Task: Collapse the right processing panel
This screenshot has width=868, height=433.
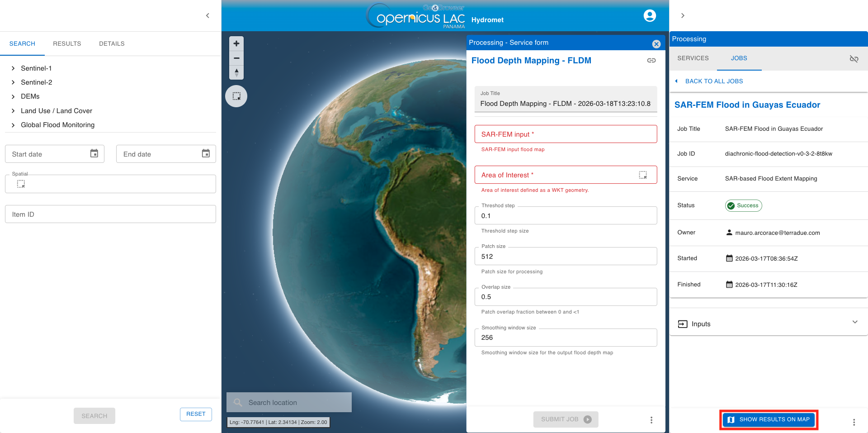Action: point(683,16)
